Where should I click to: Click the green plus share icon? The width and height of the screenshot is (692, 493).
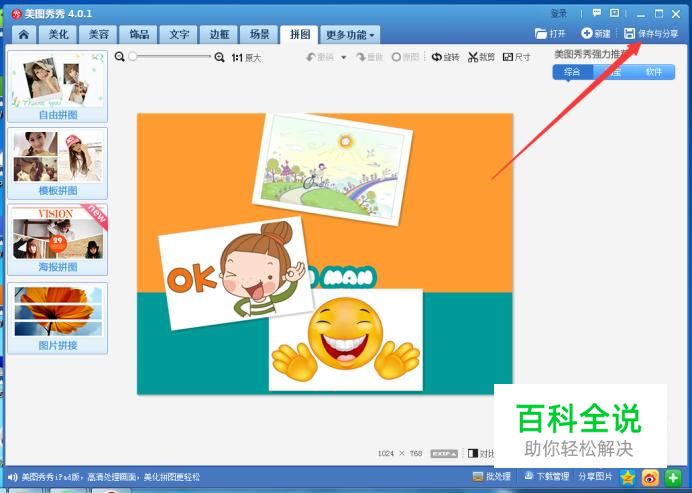click(x=673, y=477)
